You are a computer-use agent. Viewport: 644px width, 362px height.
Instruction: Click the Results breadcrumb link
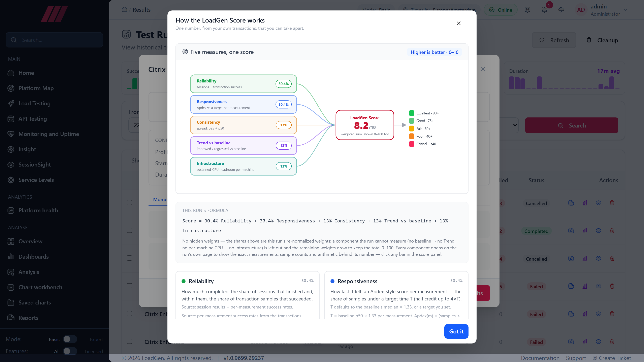[141, 10]
